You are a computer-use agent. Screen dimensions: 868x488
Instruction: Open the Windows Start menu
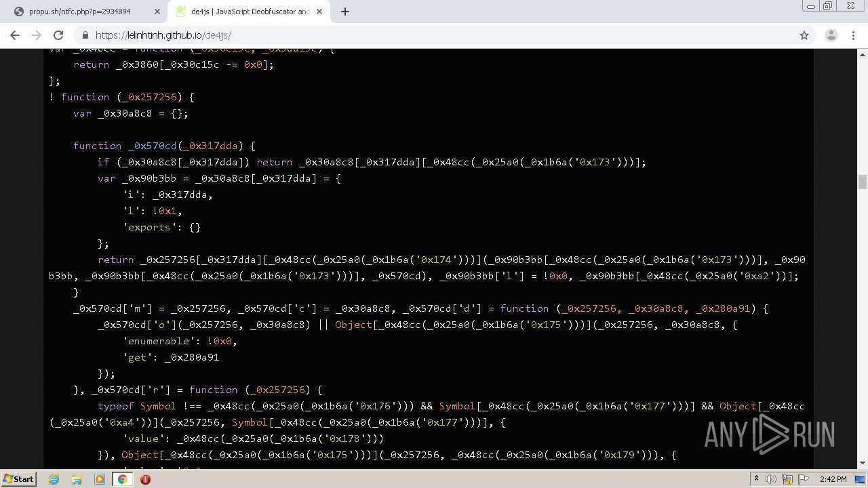(x=18, y=479)
